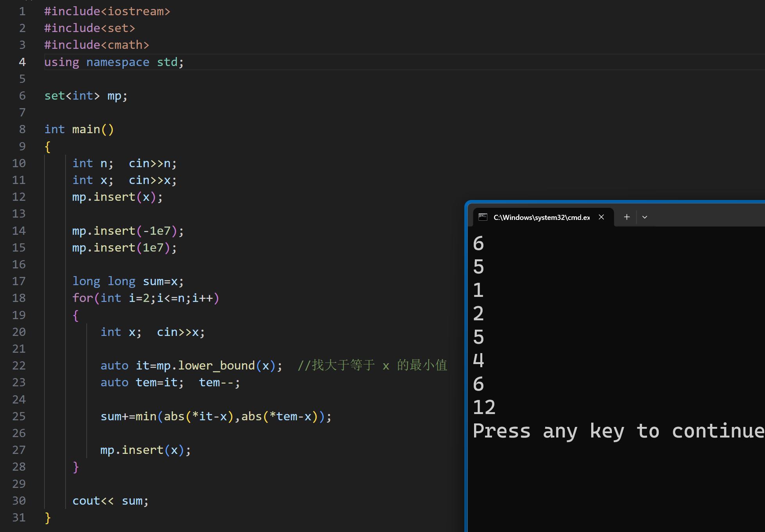Click the sum+=min expression line
The width and height of the screenshot is (765, 532).
pyautogui.click(x=216, y=416)
